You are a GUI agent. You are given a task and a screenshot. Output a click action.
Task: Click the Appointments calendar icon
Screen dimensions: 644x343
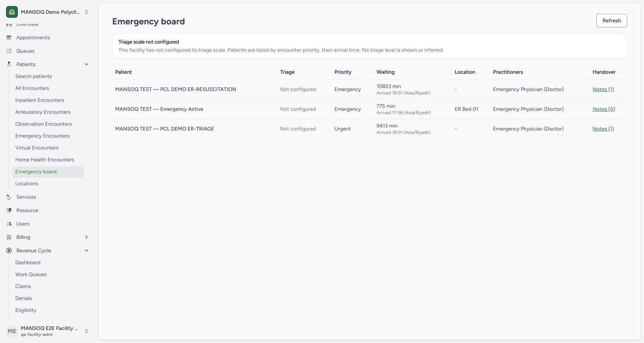9,38
